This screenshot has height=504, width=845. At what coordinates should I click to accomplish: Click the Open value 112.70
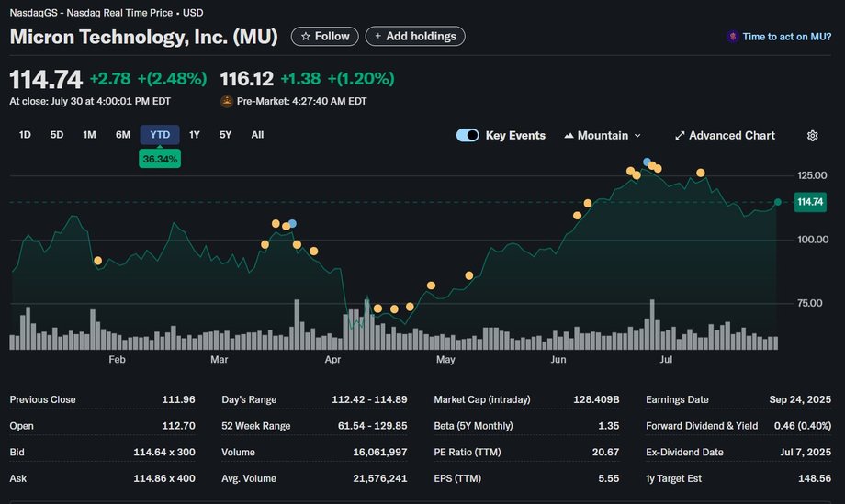pyautogui.click(x=178, y=426)
